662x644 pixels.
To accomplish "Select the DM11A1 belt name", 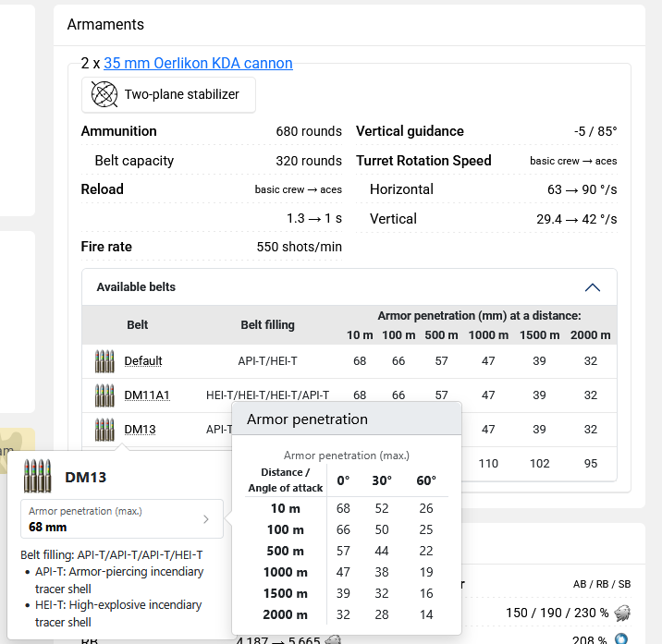I will point(147,395).
